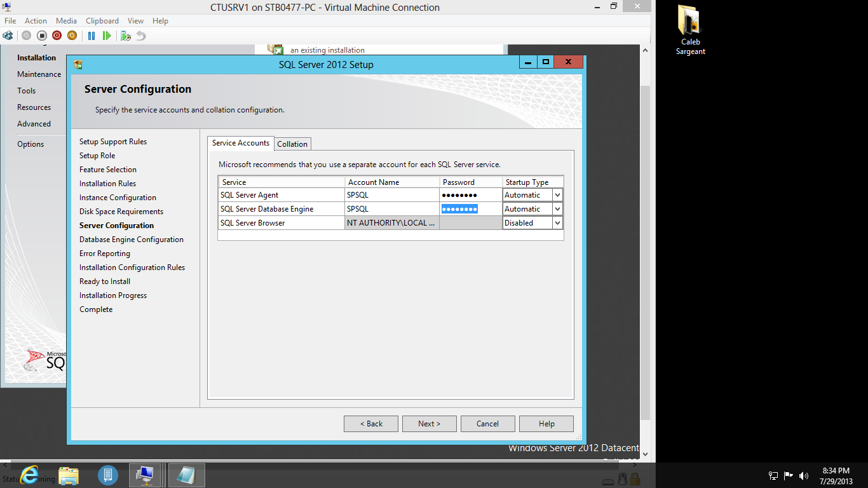Click the Instance Configuration step
The height and width of the screenshot is (488, 868).
click(118, 198)
